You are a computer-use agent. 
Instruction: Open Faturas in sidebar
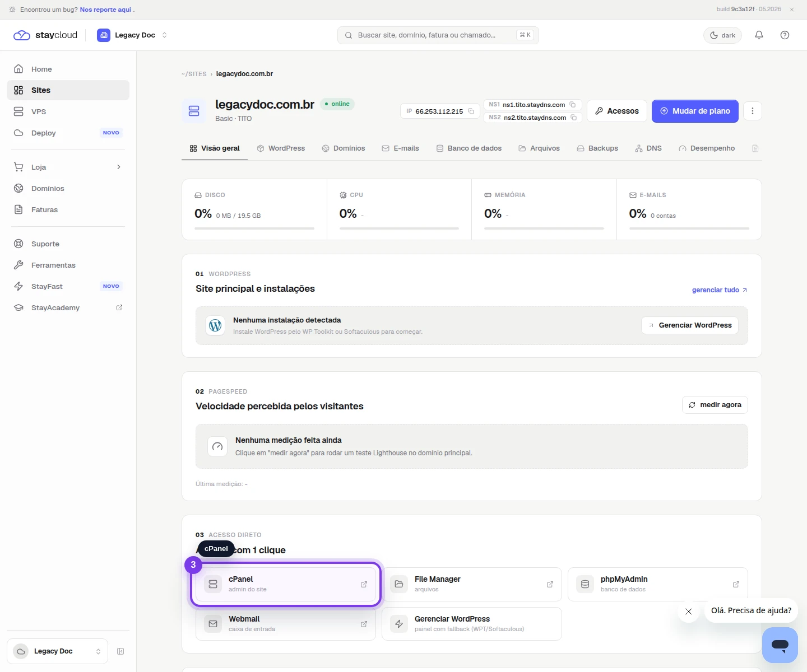68,209
